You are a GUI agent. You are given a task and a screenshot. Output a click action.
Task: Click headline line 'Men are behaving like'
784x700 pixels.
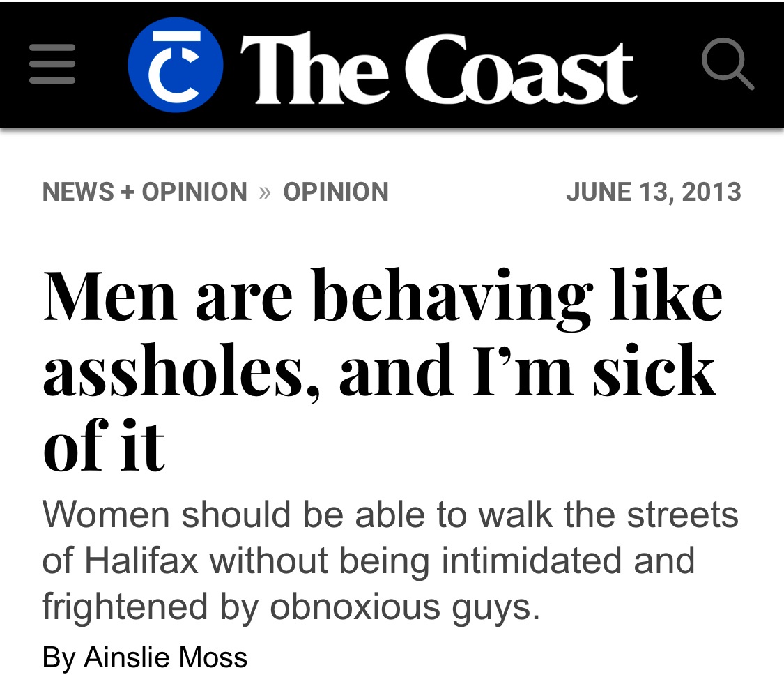pyautogui.click(x=383, y=297)
